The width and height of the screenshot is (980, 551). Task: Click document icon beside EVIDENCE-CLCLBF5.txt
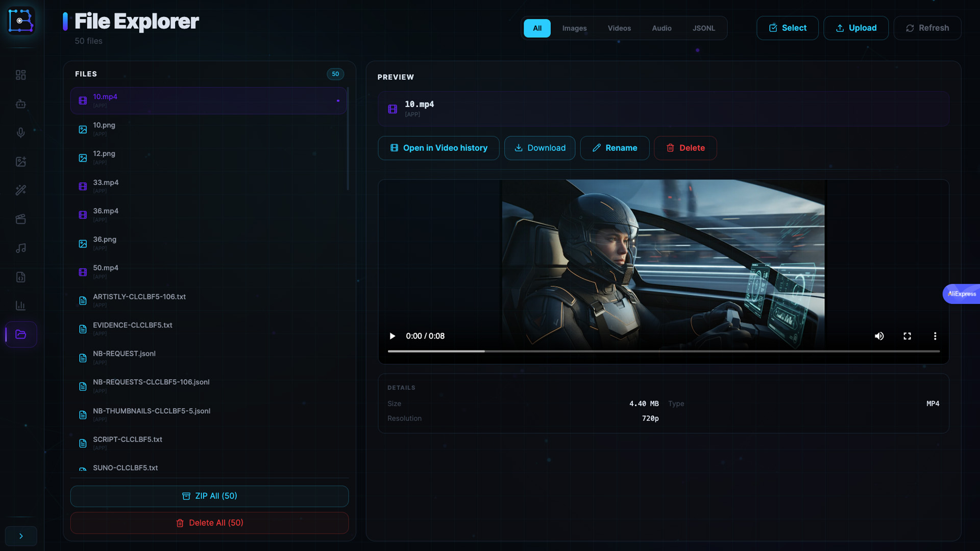point(83,329)
